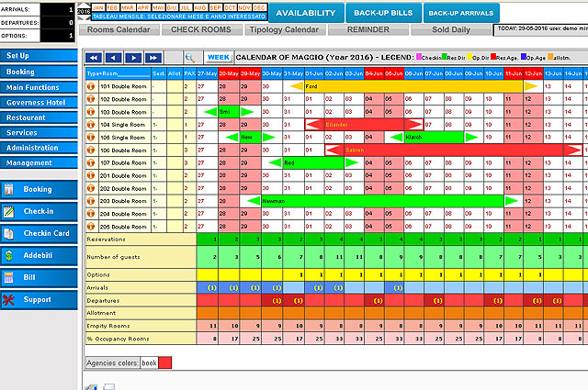Select MAR month tab
The width and height of the screenshot is (588, 390).
[128, 7]
